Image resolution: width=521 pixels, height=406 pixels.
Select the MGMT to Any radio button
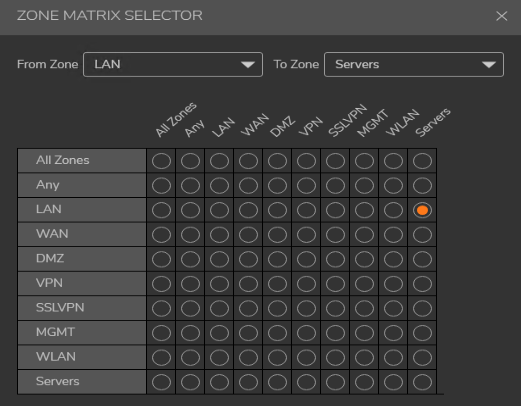point(190,333)
